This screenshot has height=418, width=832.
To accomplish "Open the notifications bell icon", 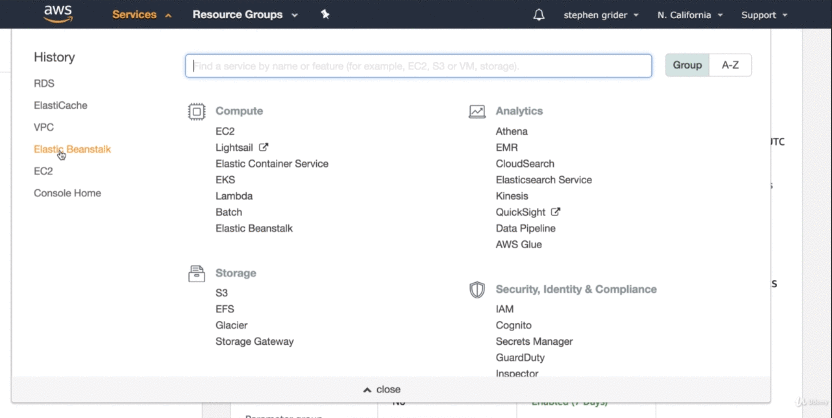I will 539,15.
